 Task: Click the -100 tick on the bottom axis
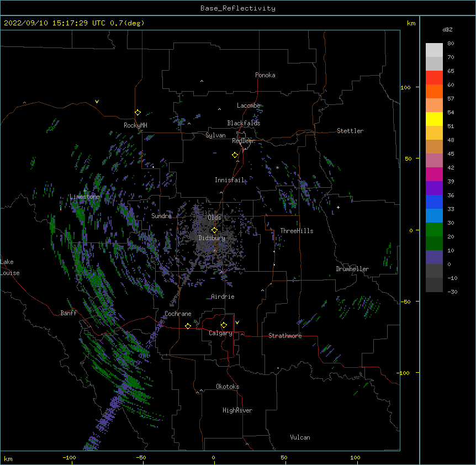69,457
